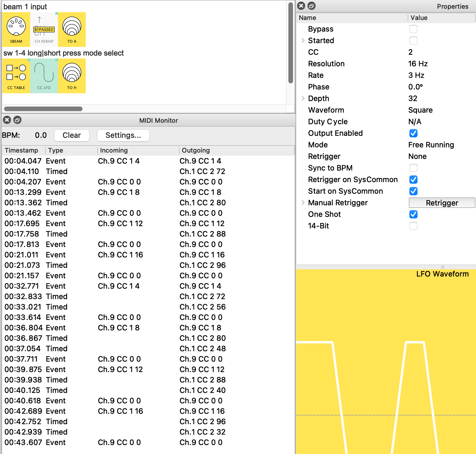Screen dimensions: 476x454
Task: Select the SBEAM MIDI input module
Action: tap(16, 30)
